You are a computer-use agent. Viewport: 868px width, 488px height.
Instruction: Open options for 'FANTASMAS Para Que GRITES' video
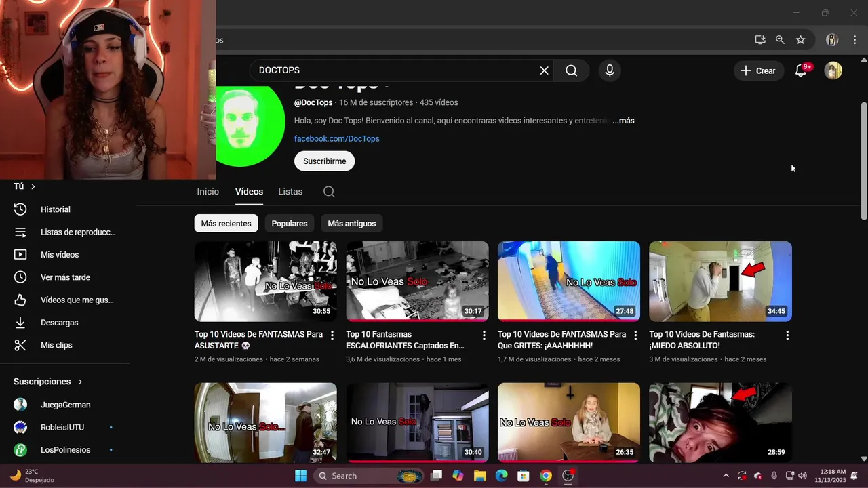(x=635, y=335)
